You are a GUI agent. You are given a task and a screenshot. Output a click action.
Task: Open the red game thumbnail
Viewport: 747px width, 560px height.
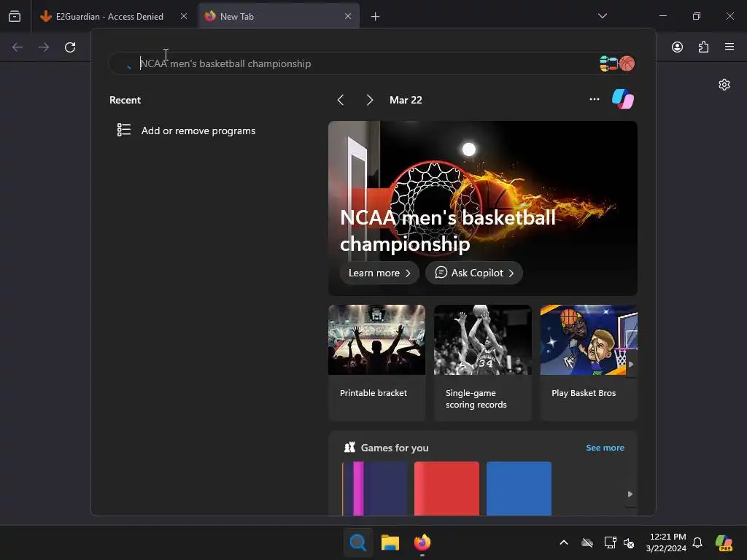coord(447,489)
